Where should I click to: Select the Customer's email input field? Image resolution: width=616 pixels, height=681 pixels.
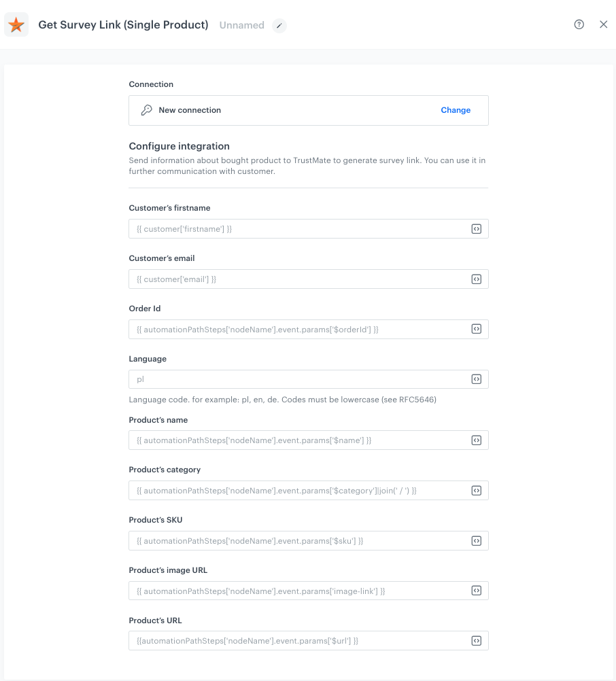click(x=292, y=279)
